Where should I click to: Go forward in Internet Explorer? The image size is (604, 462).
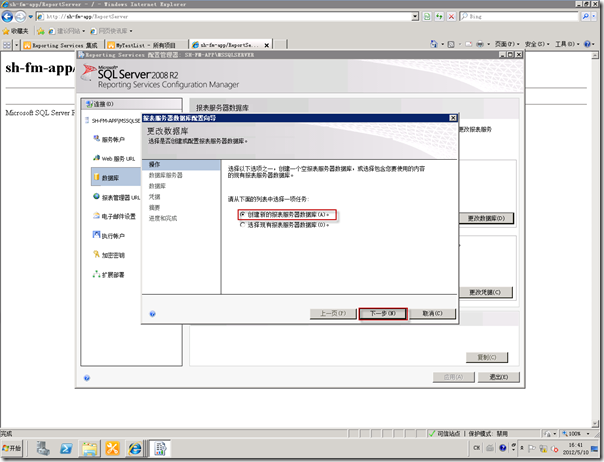point(20,17)
